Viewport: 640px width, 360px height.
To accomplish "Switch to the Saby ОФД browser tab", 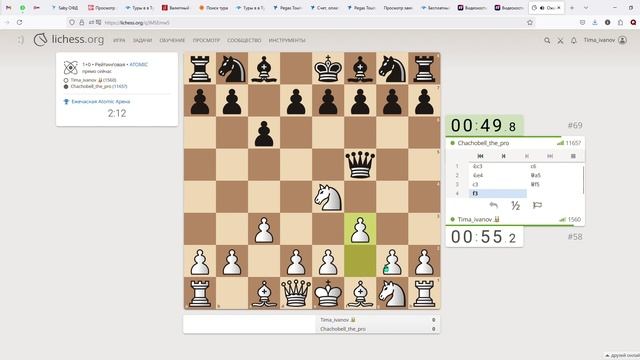I will click(65, 8).
